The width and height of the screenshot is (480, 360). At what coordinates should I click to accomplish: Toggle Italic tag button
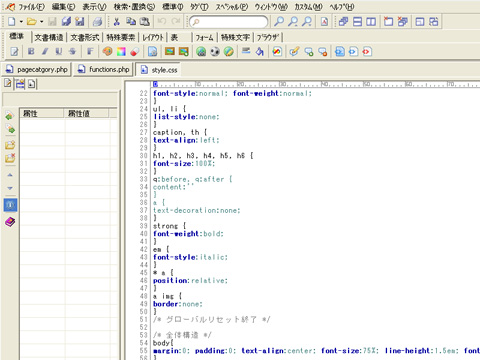point(45,51)
